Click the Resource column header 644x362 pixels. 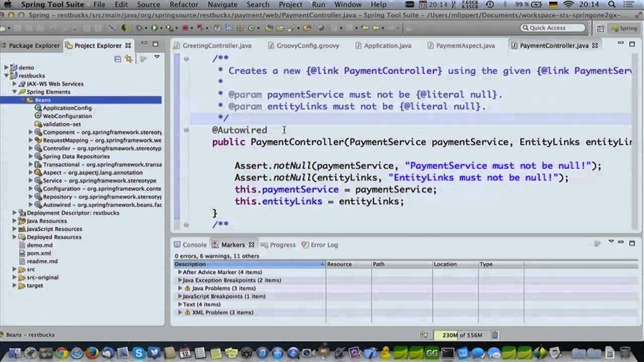pos(349,264)
